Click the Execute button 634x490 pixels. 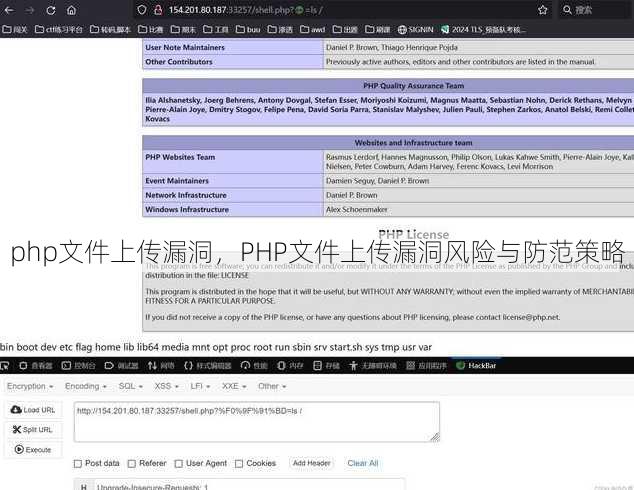click(33, 450)
